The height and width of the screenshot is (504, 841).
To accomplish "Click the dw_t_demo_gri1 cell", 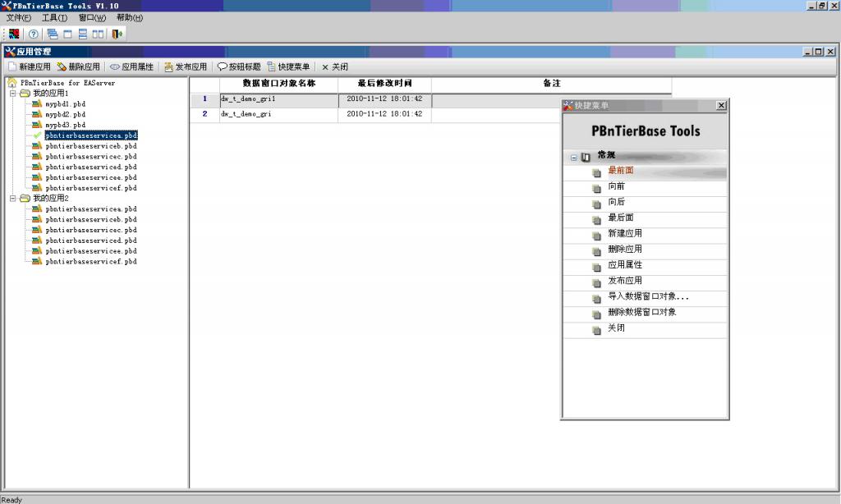I will click(279, 99).
